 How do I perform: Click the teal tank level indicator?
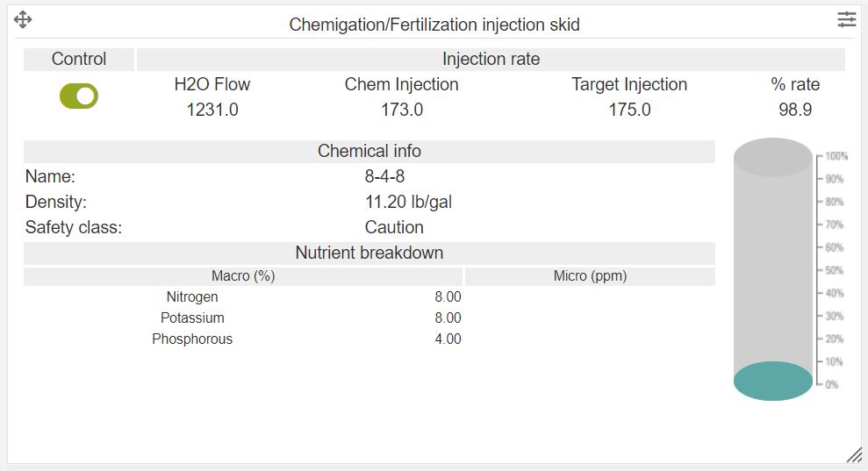pyautogui.click(x=773, y=382)
